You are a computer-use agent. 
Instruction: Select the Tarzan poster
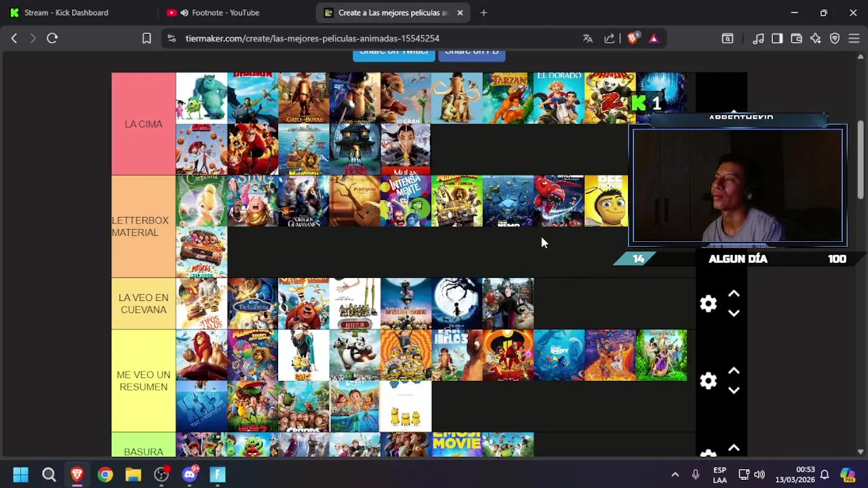[x=508, y=98]
